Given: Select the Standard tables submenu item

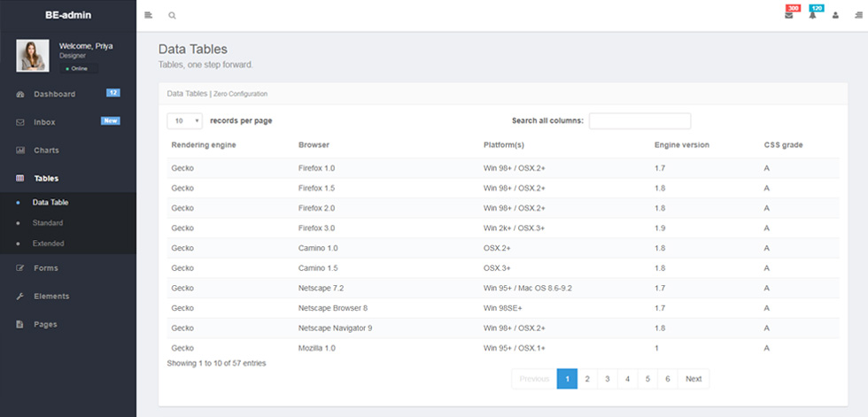Looking at the screenshot, I should click(48, 223).
